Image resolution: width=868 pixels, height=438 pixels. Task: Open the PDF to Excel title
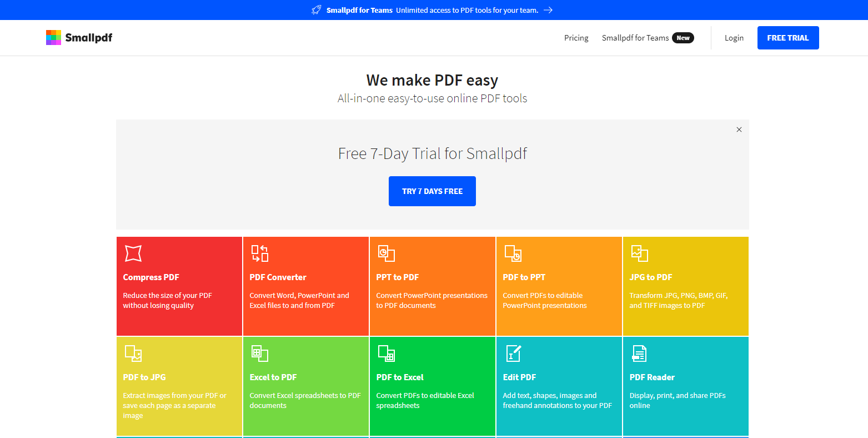[x=400, y=377]
